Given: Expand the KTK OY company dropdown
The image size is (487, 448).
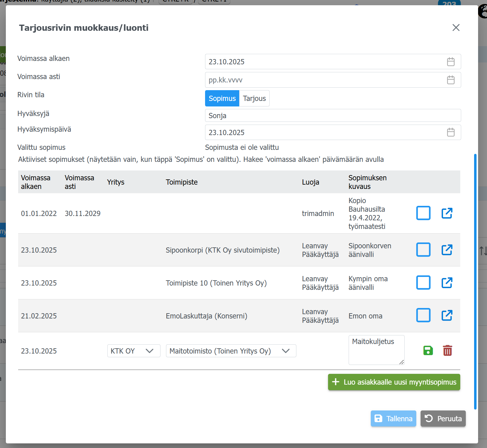Looking at the screenshot, I should click(x=134, y=351).
